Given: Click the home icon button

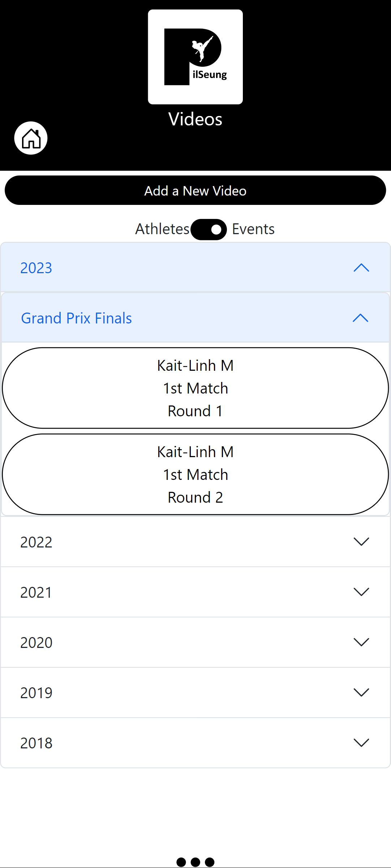Looking at the screenshot, I should (31, 138).
